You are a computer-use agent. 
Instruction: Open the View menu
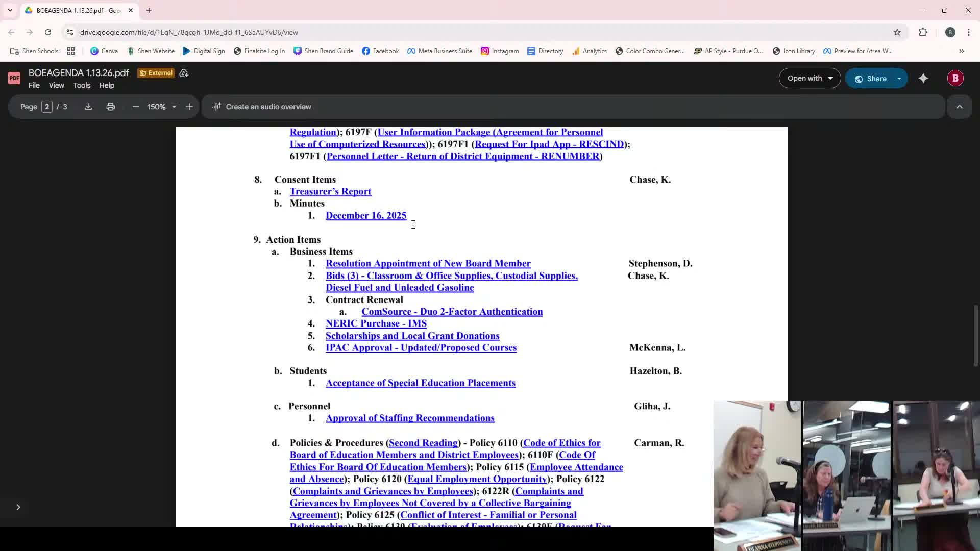pyautogui.click(x=56, y=85)
